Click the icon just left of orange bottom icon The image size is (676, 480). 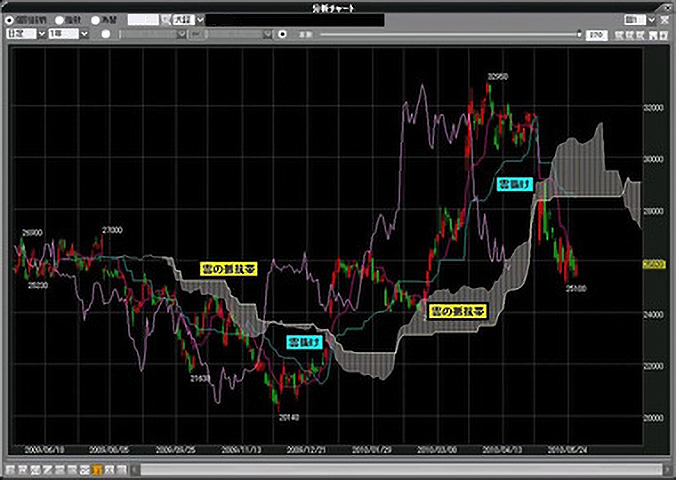tap(86, 469)
